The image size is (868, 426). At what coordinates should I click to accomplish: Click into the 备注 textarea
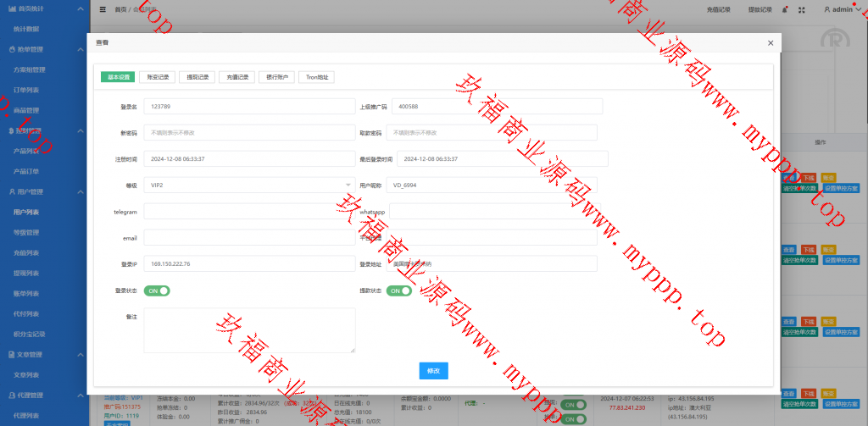coord(249,330)
